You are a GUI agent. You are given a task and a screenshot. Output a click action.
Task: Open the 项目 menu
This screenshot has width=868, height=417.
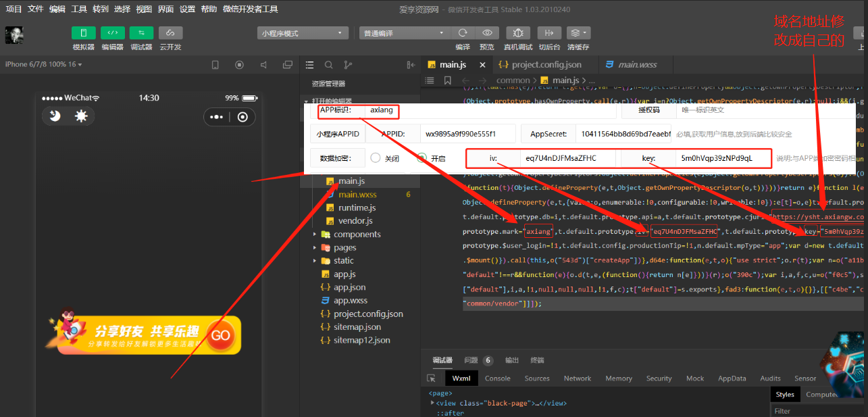coord(14,9)
